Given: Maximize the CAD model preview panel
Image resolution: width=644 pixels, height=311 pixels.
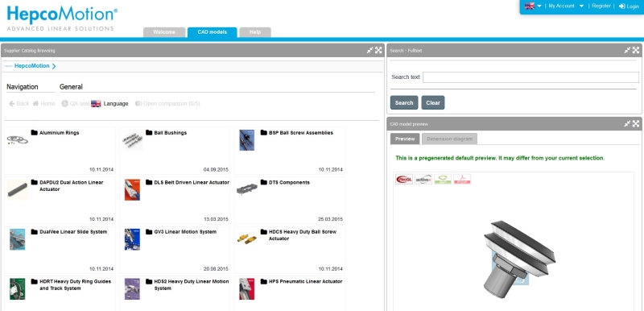Looking at the screenshot, I should [x=636, y=123].
